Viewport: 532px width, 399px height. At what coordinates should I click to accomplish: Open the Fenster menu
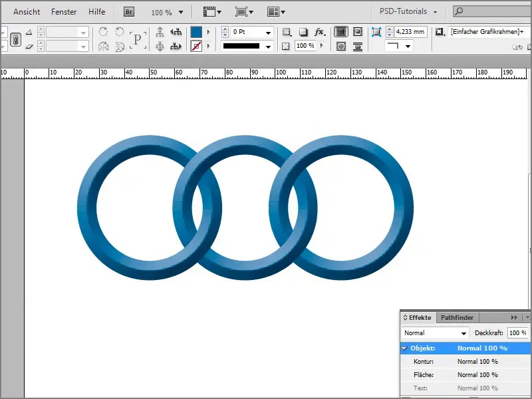[x=64, y=12]
